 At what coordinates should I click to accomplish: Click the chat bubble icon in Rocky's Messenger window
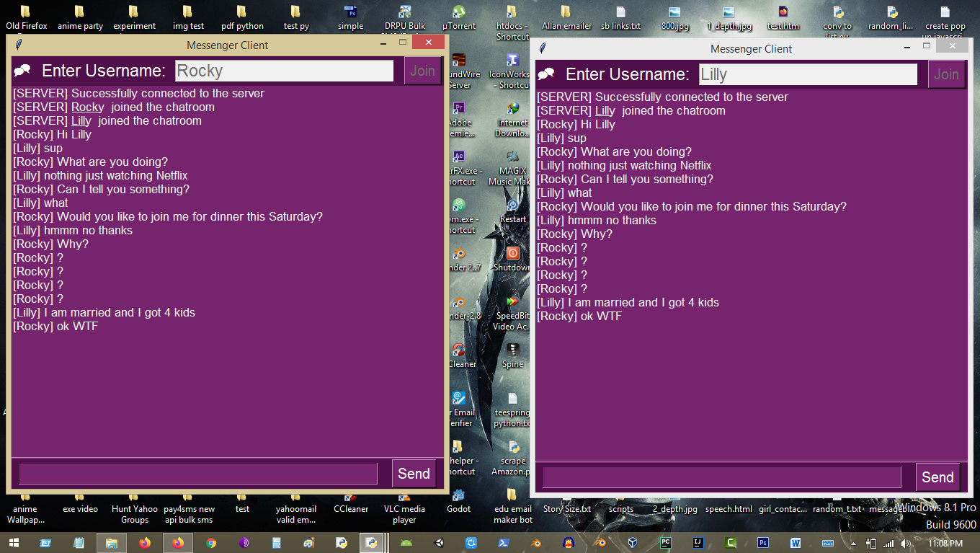click(22, 71)
